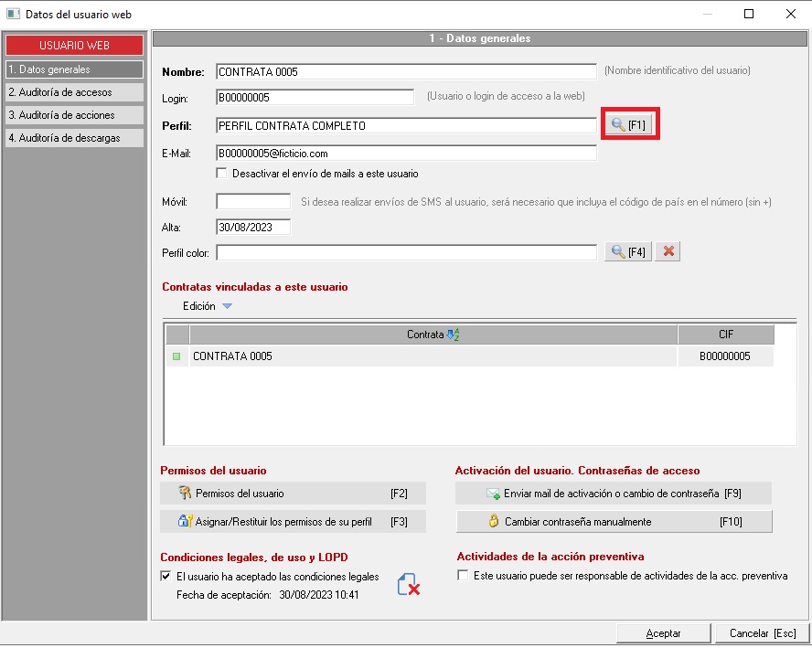
Task: Click the green status square for CONTRATA 0005
Action: [x=176, y=356]
